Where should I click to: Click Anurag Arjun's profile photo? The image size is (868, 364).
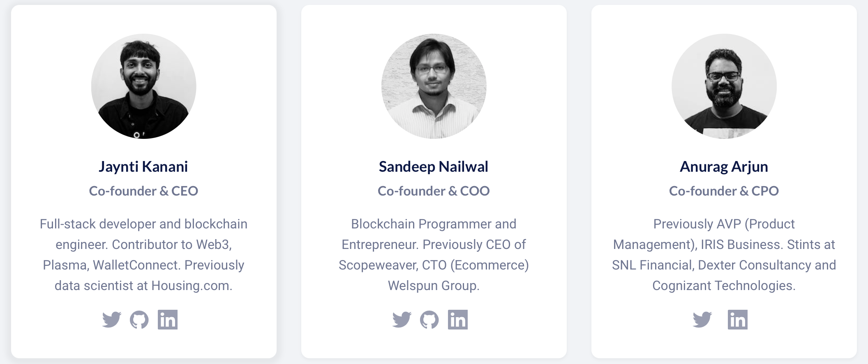click(x=724, y=86)
